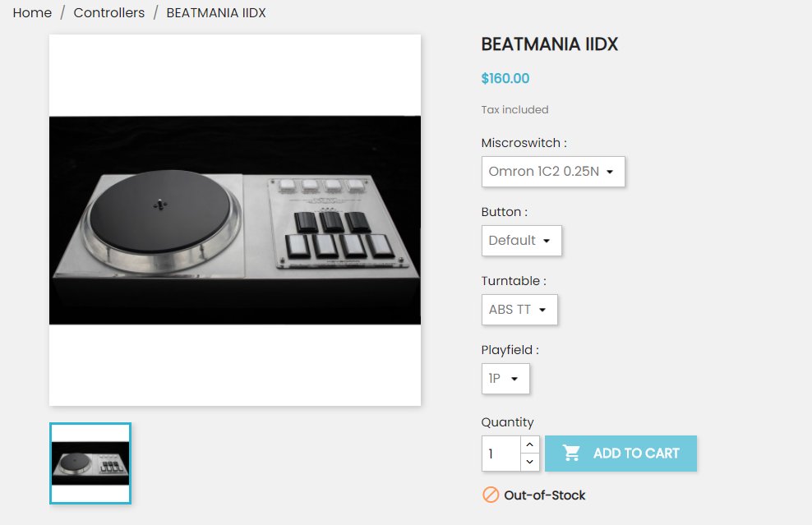Expand the Playfield dropdown set to 1P

[505, 379]
